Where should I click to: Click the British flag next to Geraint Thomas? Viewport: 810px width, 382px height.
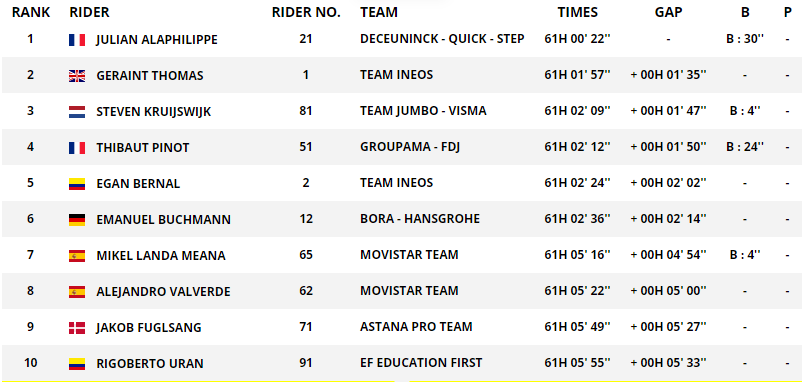[x=76, y=76]
